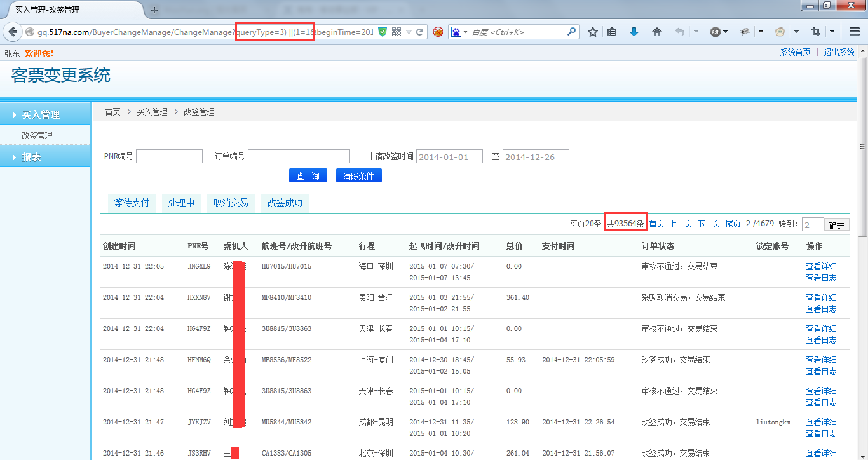The width and height of the screenshot is (868, 460).
Task: Click the Adblock Plus ABP icon
Action: tap(715, 32)
